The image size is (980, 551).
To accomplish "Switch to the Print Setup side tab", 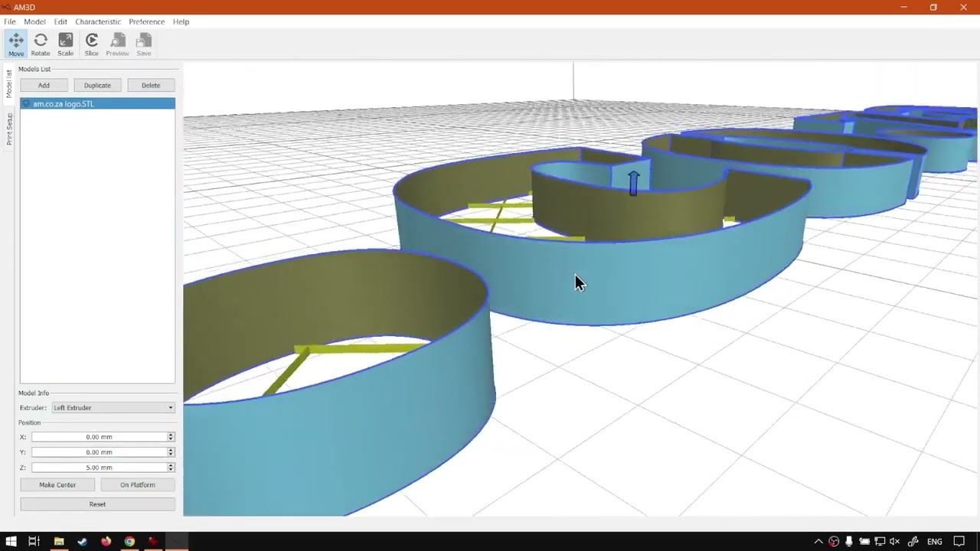I will pyautogui.click(x=9, y=129).
